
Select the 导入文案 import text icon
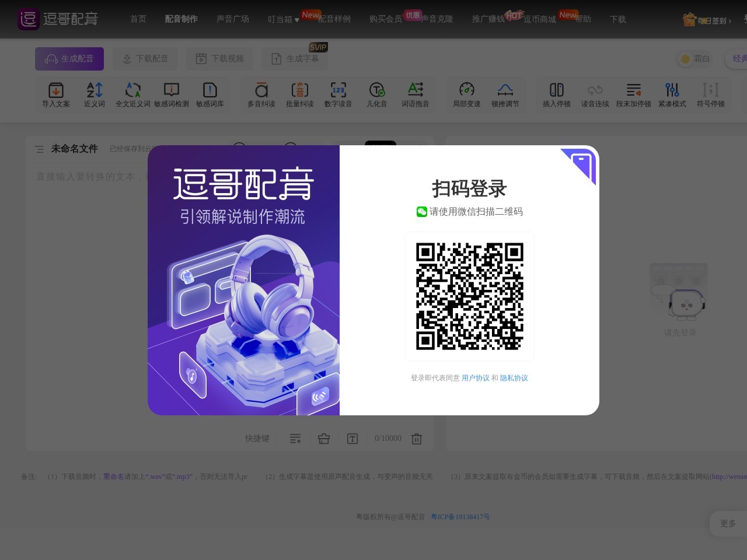coord(55,94)
